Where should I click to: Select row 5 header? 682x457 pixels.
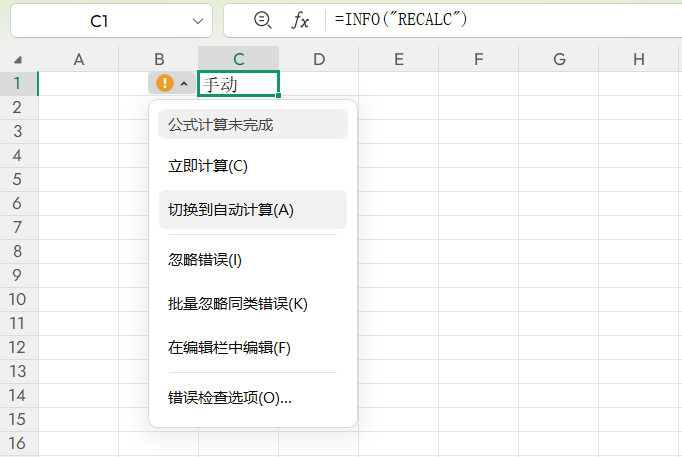[19, 179]
